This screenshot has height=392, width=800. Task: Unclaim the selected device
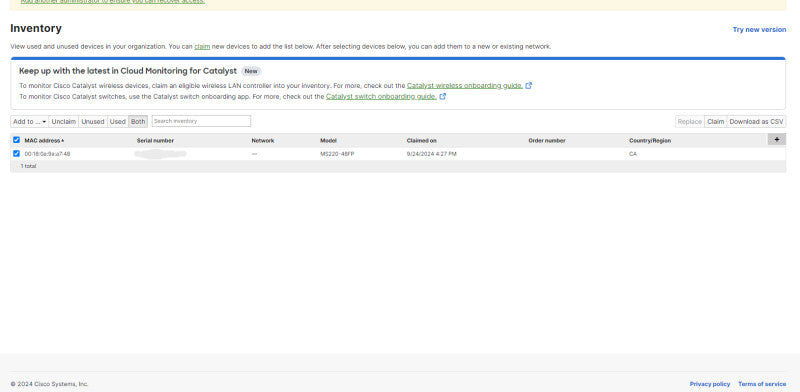[64, 121]
